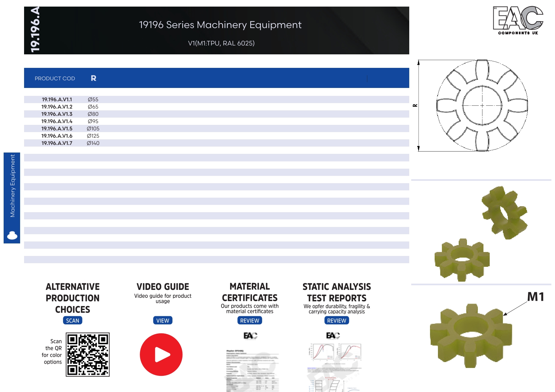
Task: Open the static analysis report thumbnail
Action: [x=335, y=367]
